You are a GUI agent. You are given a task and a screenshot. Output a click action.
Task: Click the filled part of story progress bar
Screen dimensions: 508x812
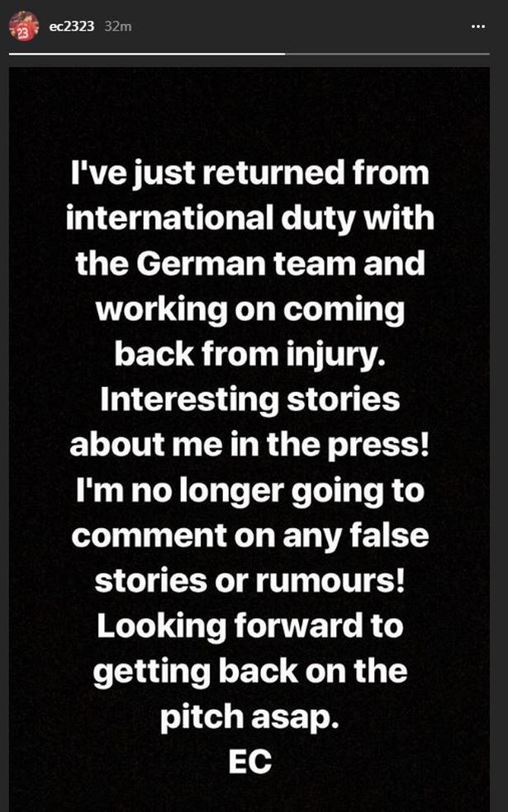(147, 54)
